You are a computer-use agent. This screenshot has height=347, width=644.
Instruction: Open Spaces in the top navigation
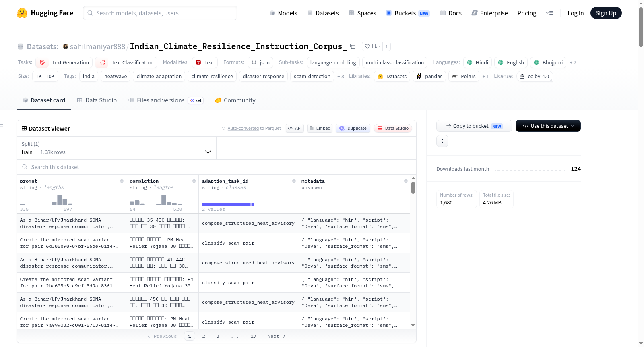click(x=363, y=13)
